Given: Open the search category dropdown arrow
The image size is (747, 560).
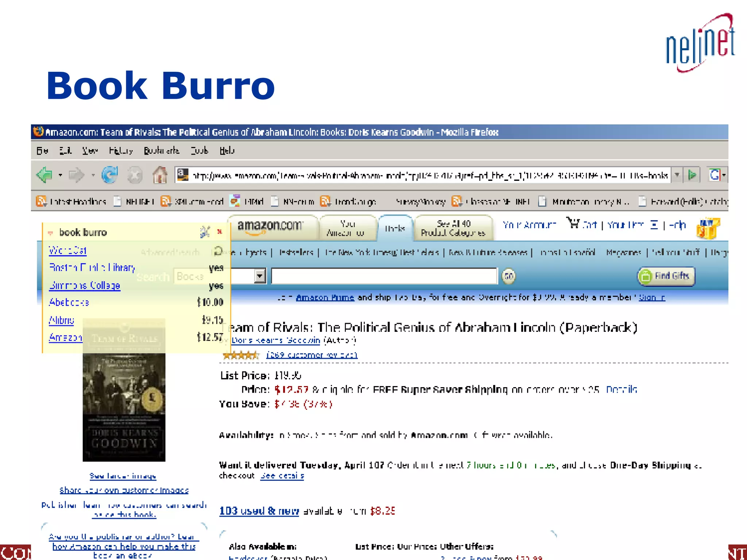Looking at the screenshot, I should click(260, 276).
